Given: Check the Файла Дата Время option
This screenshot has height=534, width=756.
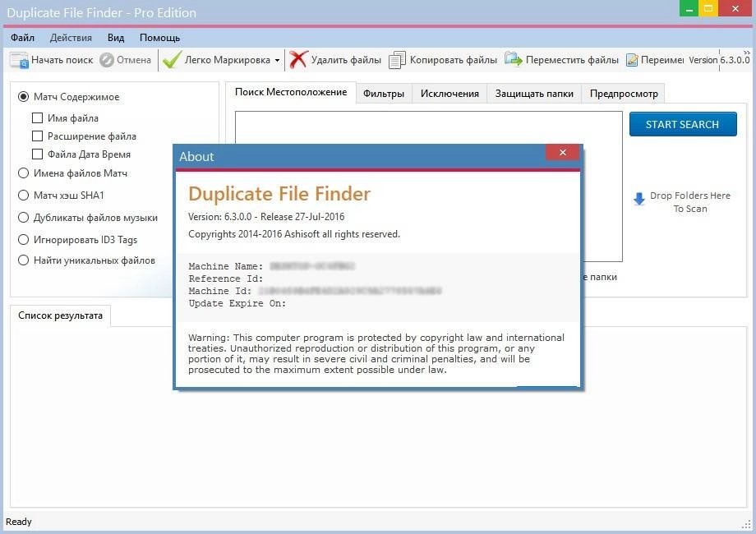Looking at the screenshot, I should tap(37, 154).
